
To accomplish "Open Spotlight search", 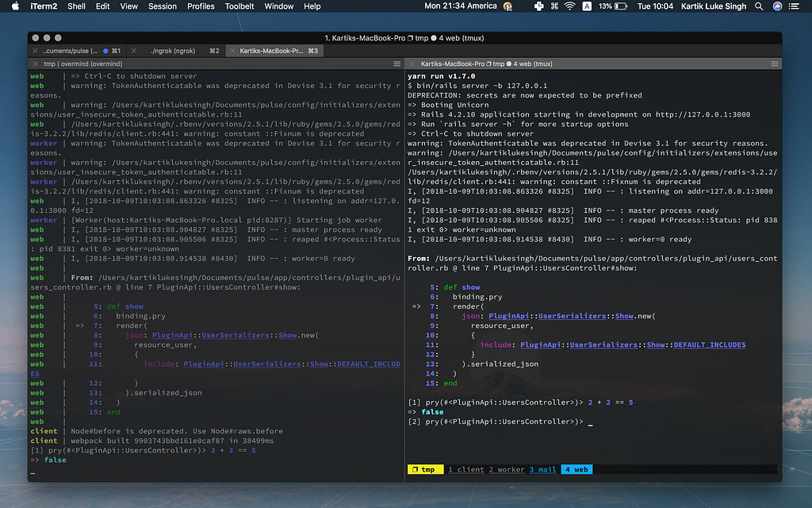I will (759, 6).
